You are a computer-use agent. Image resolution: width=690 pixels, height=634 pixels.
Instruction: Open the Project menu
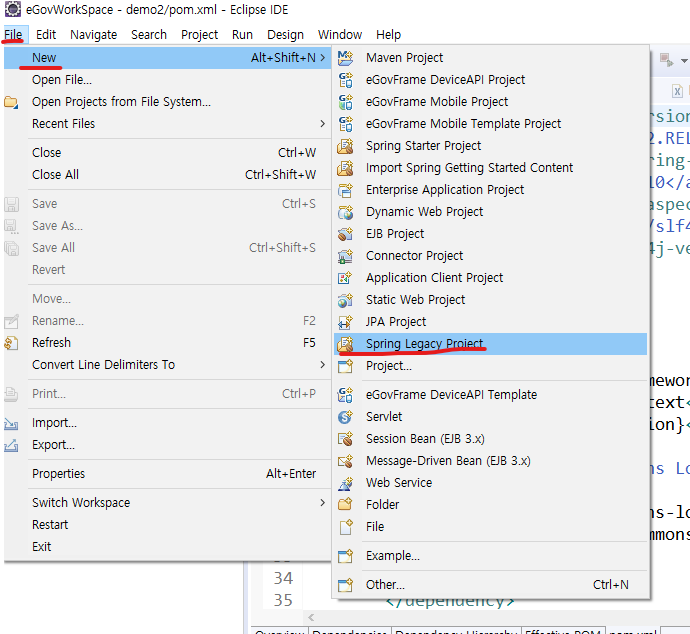(x=199, y=35)
